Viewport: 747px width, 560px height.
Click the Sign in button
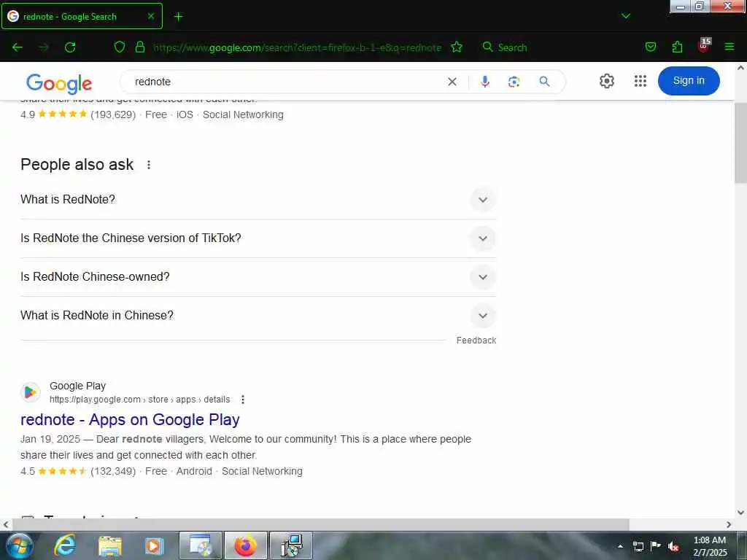click(689, 80)
